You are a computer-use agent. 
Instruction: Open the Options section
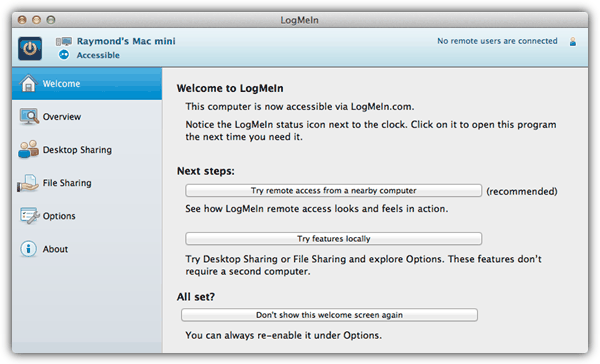point(87,216)
